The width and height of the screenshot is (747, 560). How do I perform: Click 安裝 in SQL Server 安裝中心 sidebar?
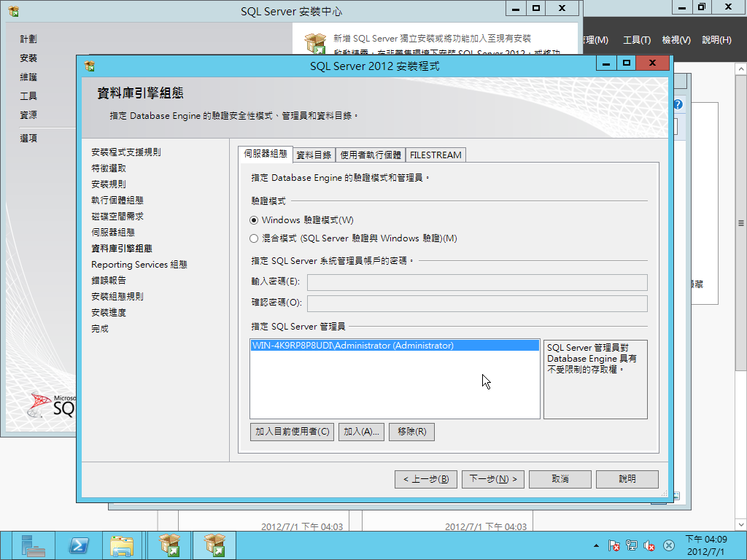[x=28, y=58]
